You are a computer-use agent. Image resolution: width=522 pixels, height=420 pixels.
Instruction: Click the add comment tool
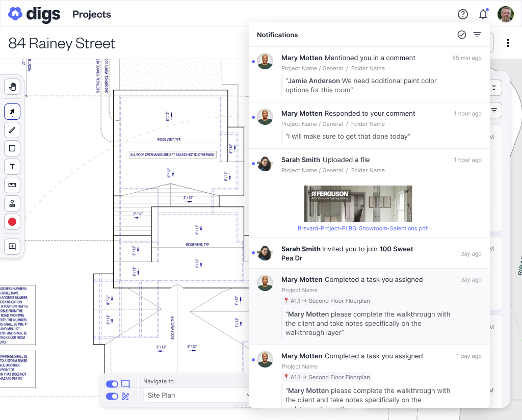(x=12, y=246)
